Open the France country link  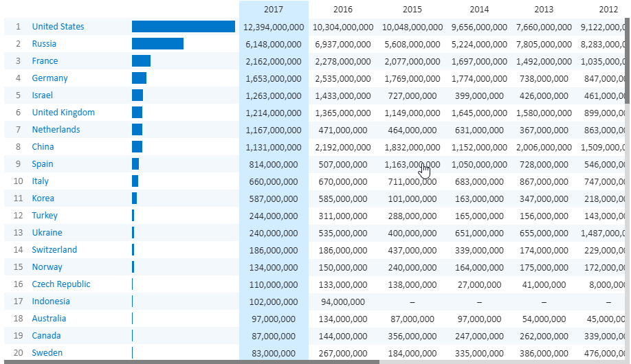point(45,61)
